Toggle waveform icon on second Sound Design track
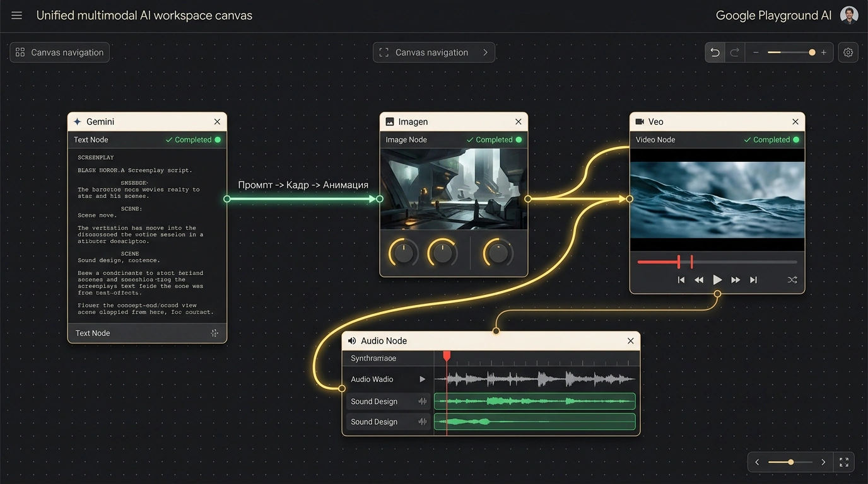The image size is (868, 484). [423, 422]
